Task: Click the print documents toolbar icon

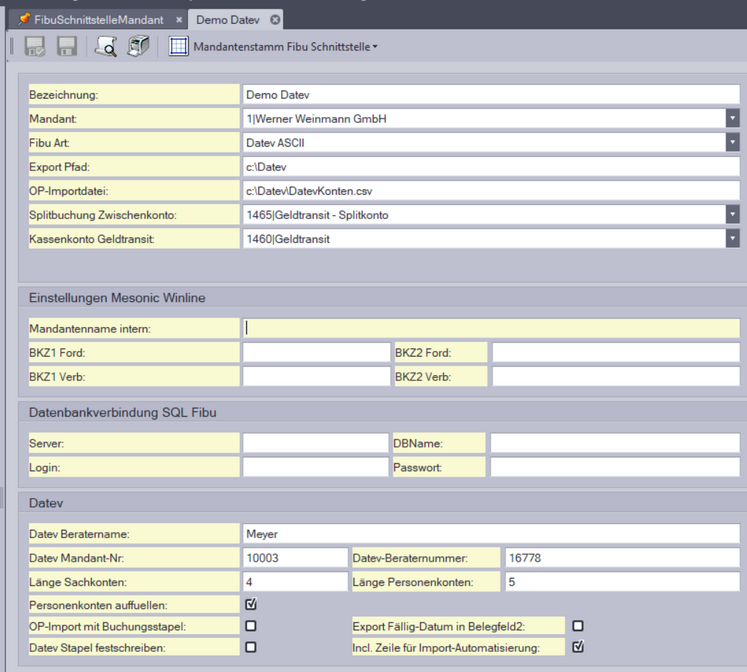Action: coord(138,47)
